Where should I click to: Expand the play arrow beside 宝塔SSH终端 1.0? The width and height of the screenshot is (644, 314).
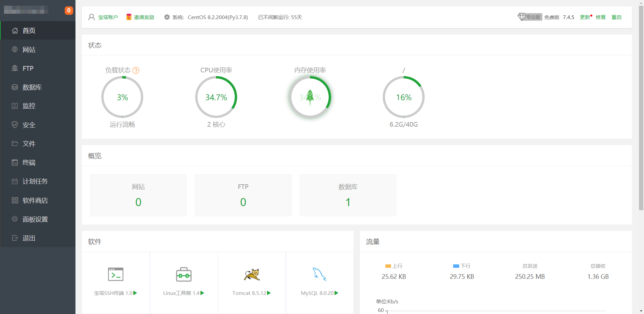coord(135,293)
